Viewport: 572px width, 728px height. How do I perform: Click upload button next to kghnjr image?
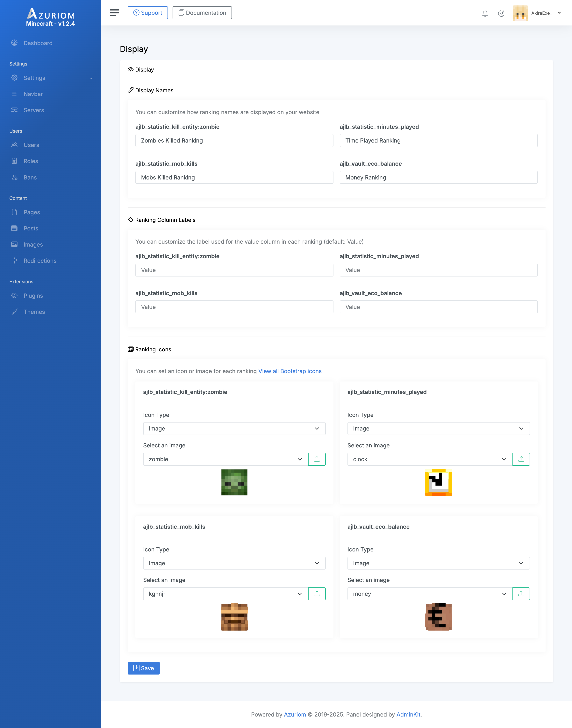[317, 594]
